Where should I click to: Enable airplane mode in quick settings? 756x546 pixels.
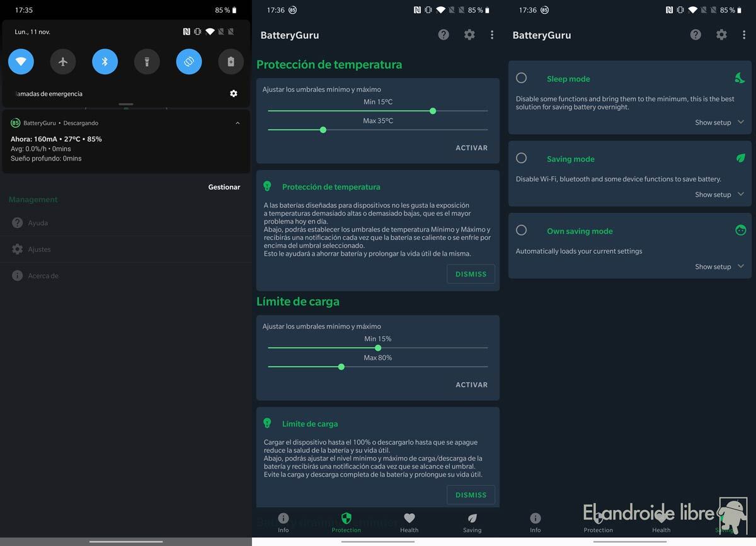pos(63,62)
